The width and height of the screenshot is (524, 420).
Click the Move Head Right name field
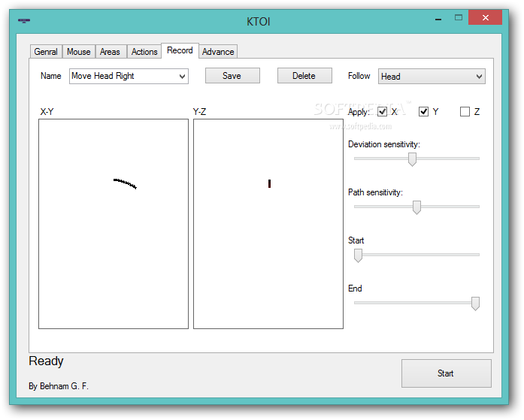[129, 77]
